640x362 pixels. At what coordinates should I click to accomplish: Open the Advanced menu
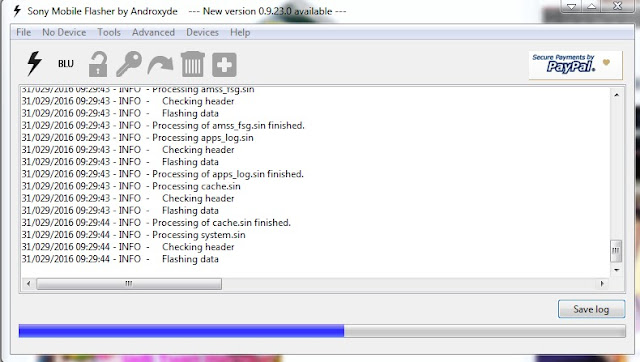click(153, 32)
